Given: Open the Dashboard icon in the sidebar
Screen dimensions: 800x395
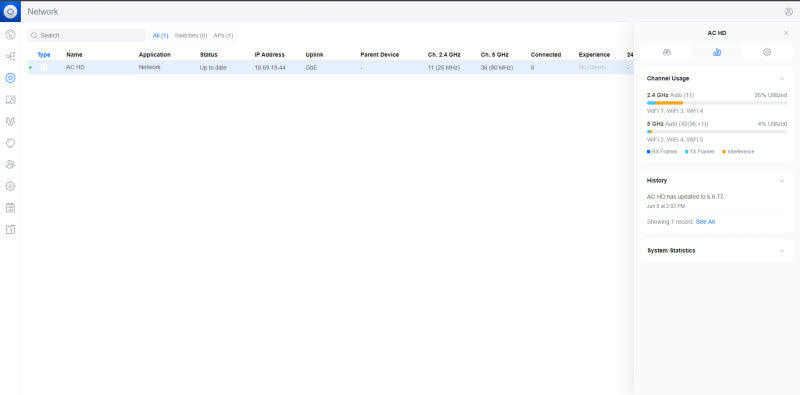Looking at the screenshot, I should [10, 35].
